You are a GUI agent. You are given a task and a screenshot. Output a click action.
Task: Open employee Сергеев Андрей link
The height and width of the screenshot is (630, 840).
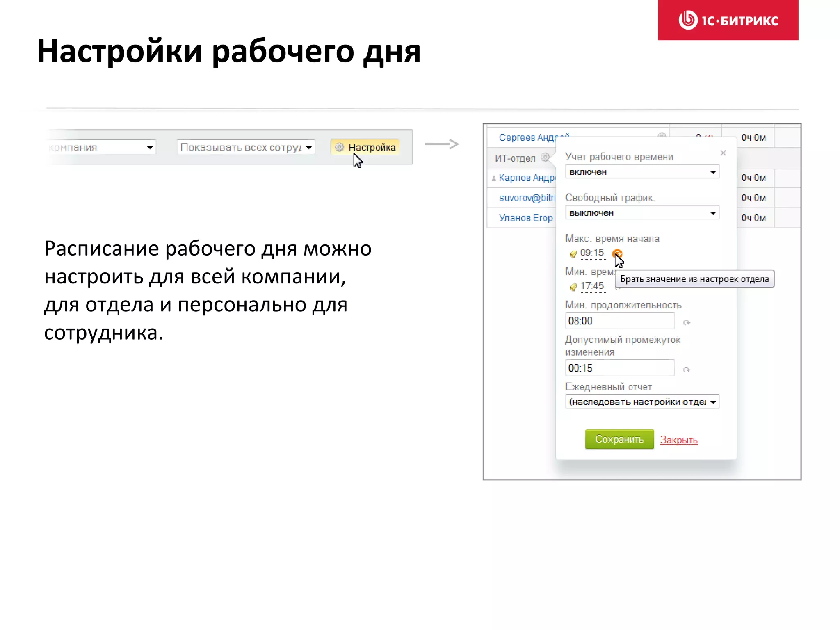pyautogui.click(x=534, y=137)
